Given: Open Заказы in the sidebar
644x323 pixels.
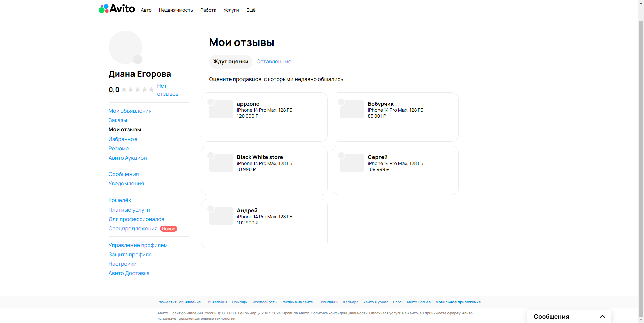Looking at the screenshot, I should 118,120.
